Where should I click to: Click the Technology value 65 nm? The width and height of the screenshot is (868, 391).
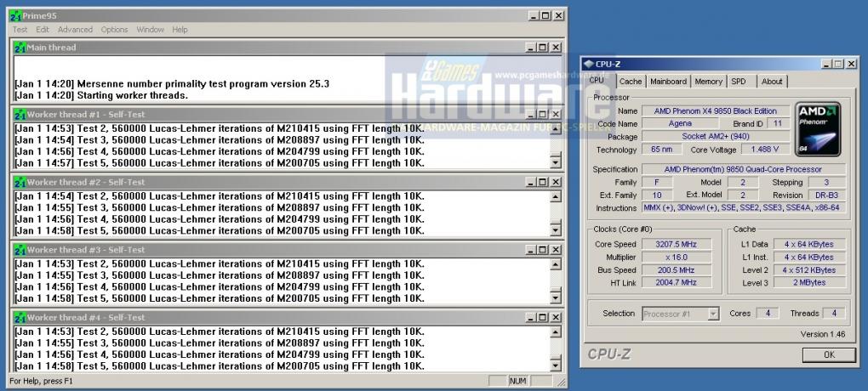[x=661, y=150]
